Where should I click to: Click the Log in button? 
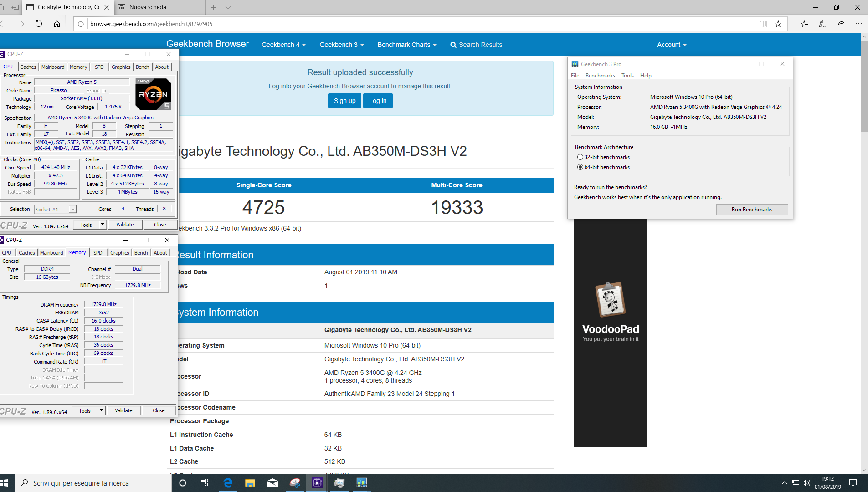(x=378, y=101)
